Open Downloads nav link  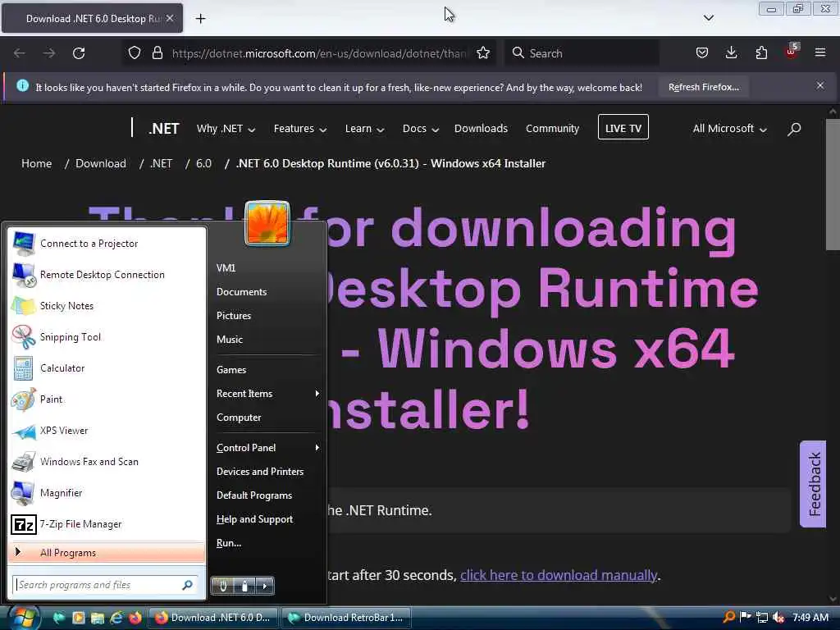click(x=481, y=129)
